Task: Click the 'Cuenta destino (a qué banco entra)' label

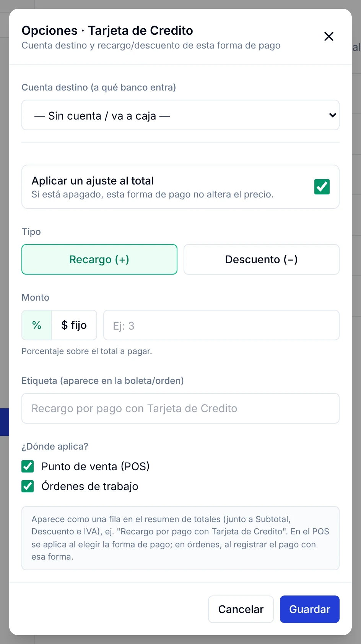Action: coord(99,87)
